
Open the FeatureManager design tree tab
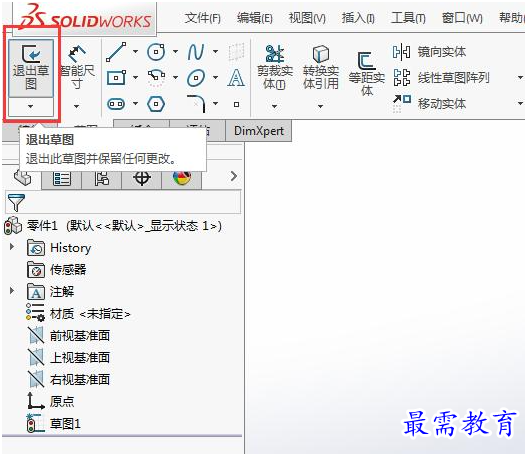click(22, 177)
